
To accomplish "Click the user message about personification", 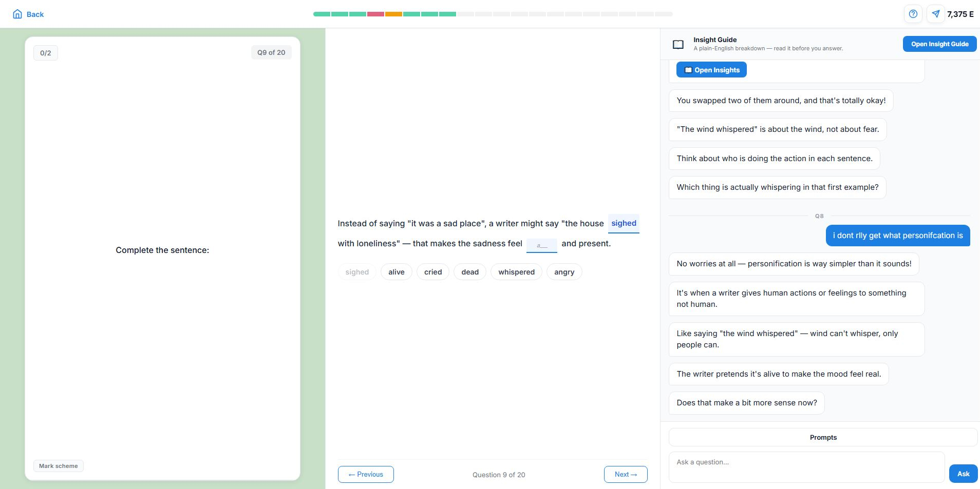I will (898, 236).
